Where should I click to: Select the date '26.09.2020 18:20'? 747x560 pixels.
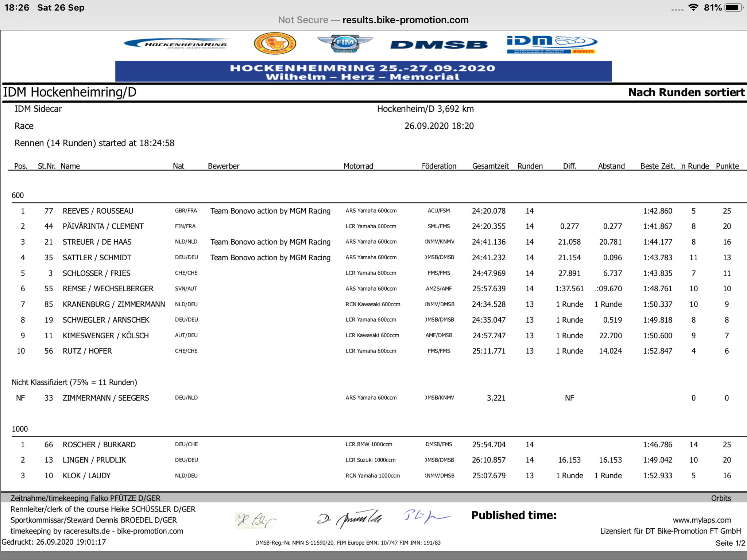click(439, 126)
